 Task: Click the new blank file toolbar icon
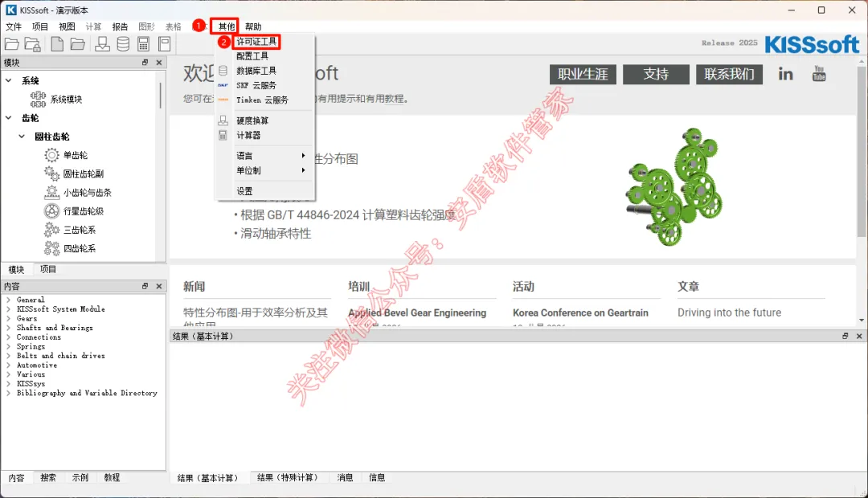56,43
